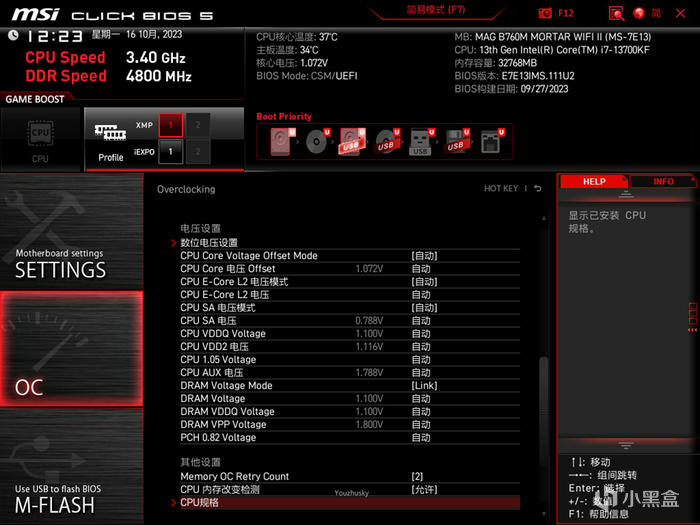This screenshot has height=525, width=700.
Task: Enable iEXPO profile 1
Action: pyautogui.click(x=171, y=152)
